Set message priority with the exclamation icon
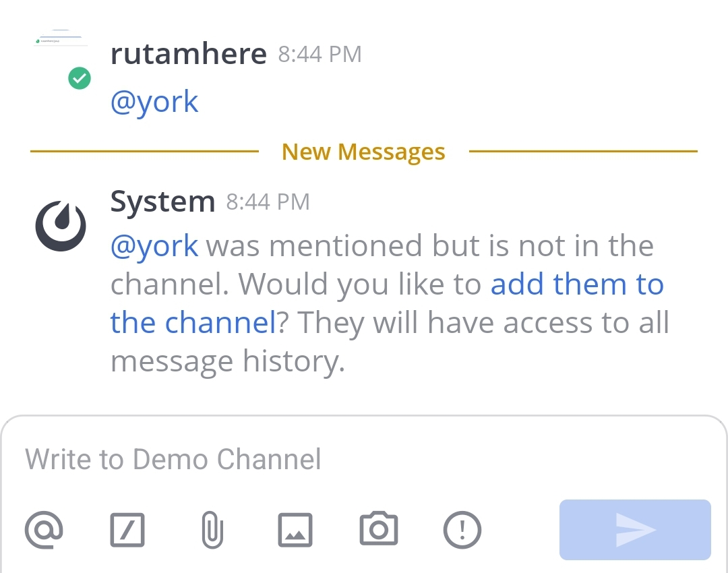 (x=462, y=529)
